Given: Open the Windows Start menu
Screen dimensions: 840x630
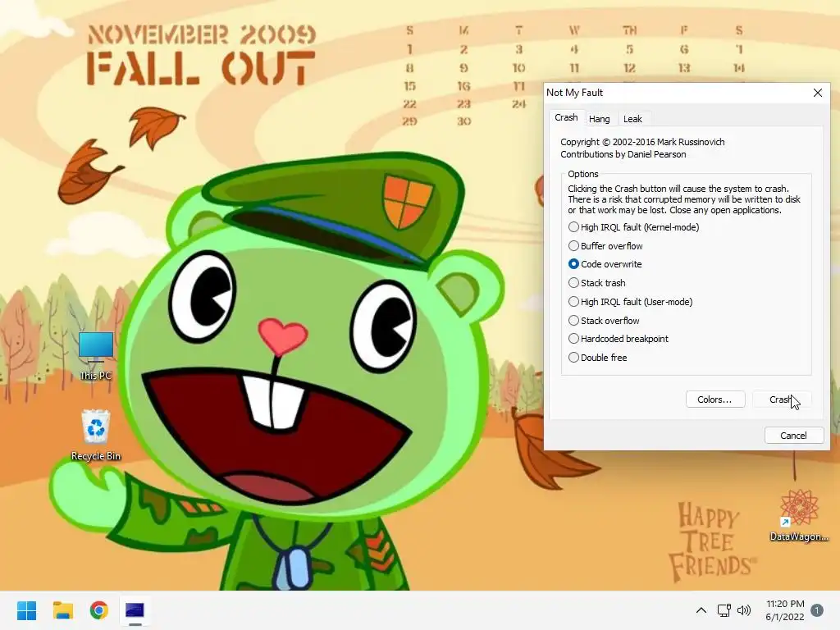Looking at the screenshot, I should [x=27, y=610].
